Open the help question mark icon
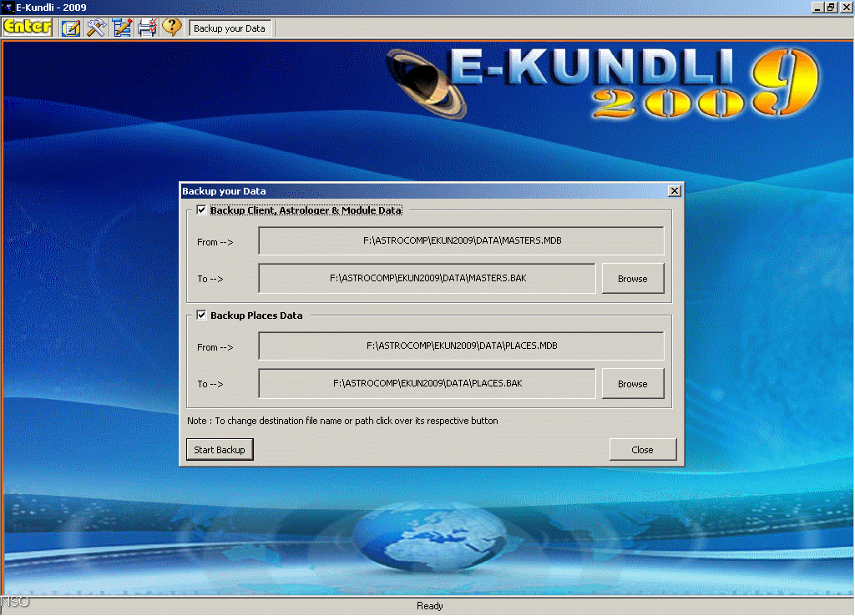The width and height of the screenshot is (855, 616). pos(172,28)
